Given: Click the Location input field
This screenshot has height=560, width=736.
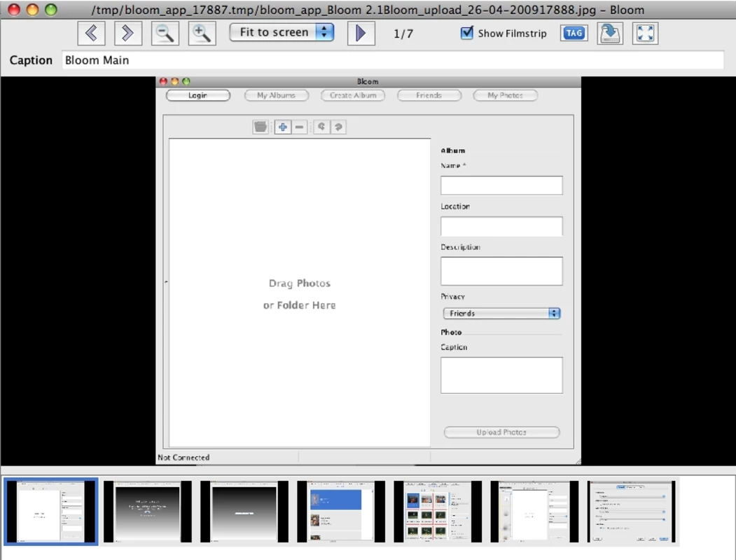Looking at the screenshot, I should pos(501,226).
